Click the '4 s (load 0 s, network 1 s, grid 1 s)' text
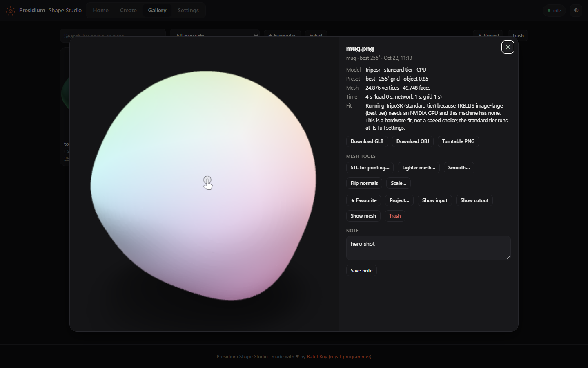 pos(403,97)
